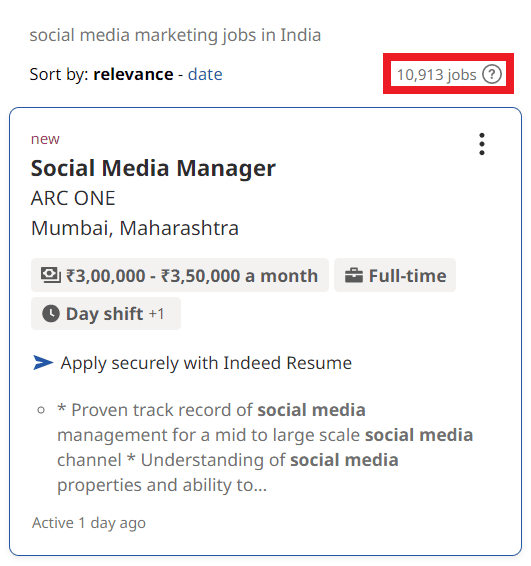Click the Full-time job type tag
Screen dimensions: 531x566
pos(395,275)
